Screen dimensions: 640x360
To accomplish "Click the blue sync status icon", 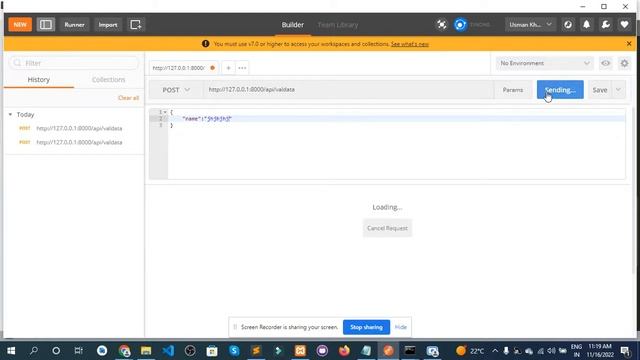I will point(460,24).
